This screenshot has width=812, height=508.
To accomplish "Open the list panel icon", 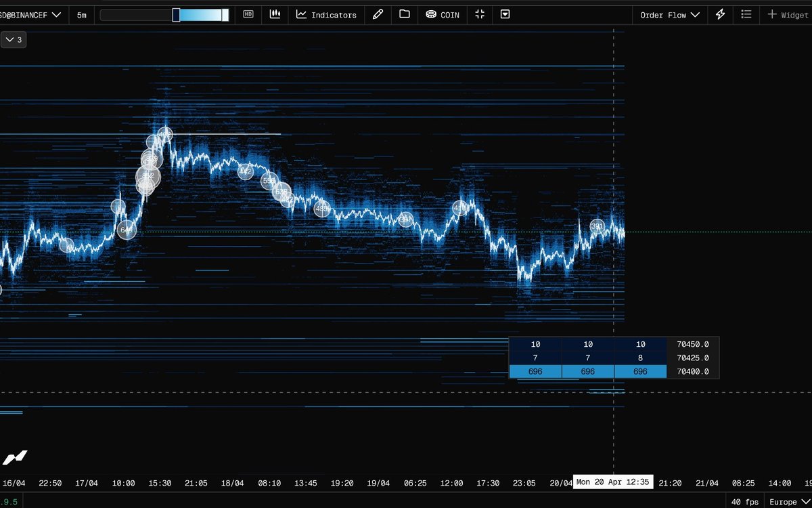I will pyautogui.click(x=746, y=14).
